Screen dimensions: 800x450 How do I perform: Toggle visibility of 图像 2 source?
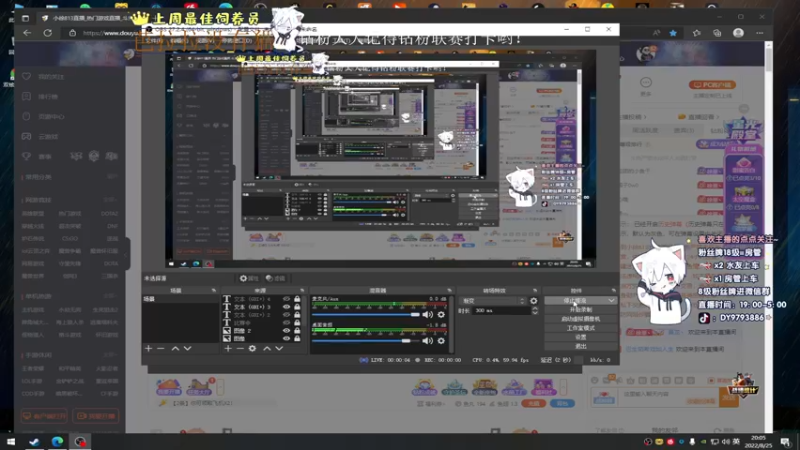(286, 331)
